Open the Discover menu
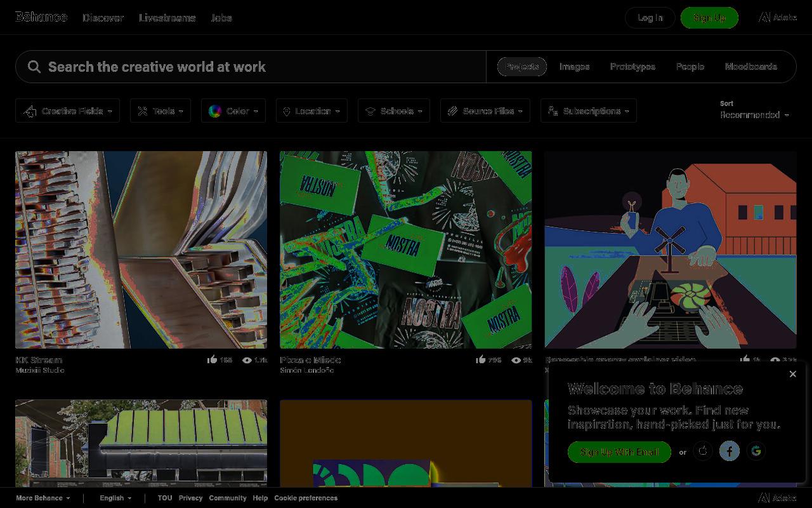Screen dimensions: 812x508 [x=103, y=18]
